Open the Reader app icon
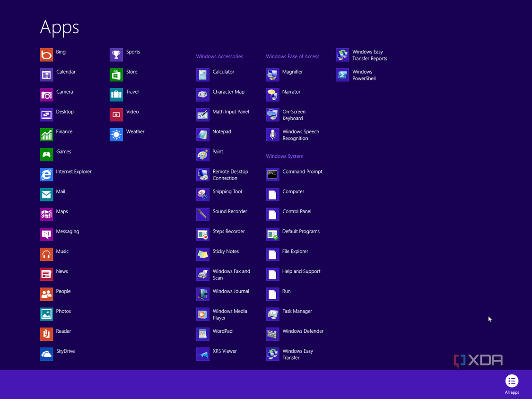 46,334
